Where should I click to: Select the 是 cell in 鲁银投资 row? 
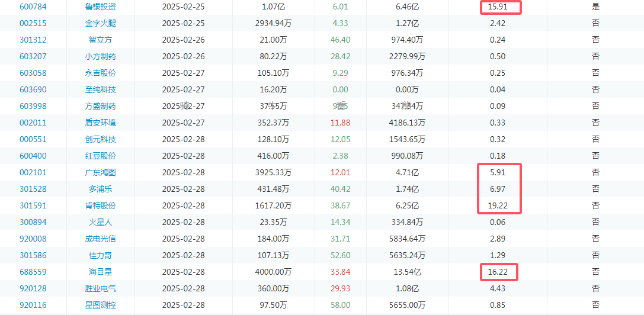coord(595,7)
